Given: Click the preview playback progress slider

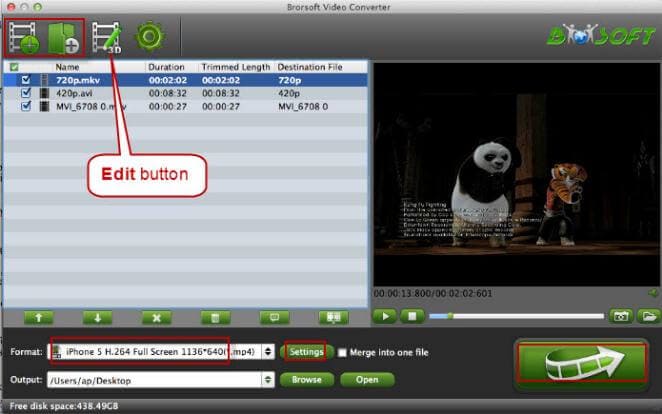Looking at the screenshot, I should click(517, 316).
